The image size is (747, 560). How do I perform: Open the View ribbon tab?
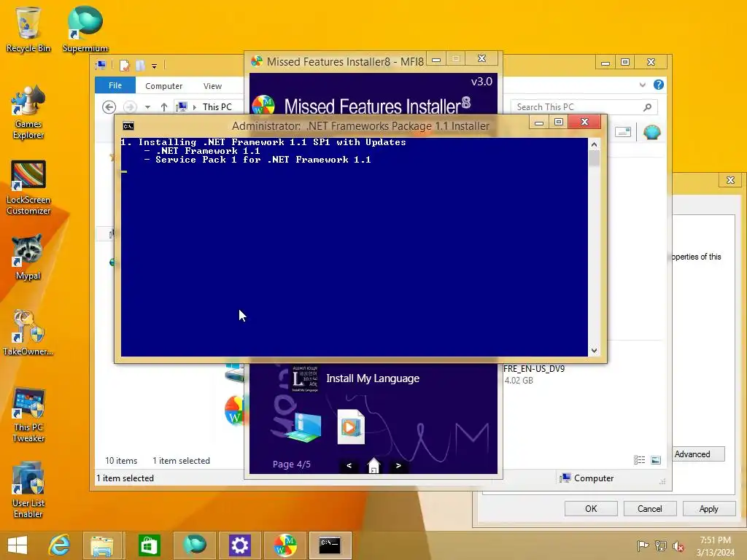212,86
